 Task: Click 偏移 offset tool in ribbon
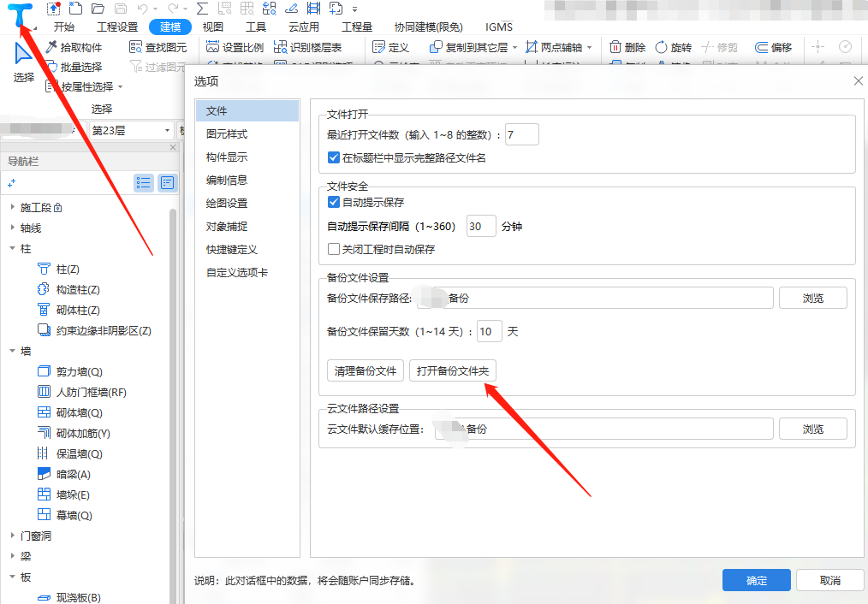(773, 48)
